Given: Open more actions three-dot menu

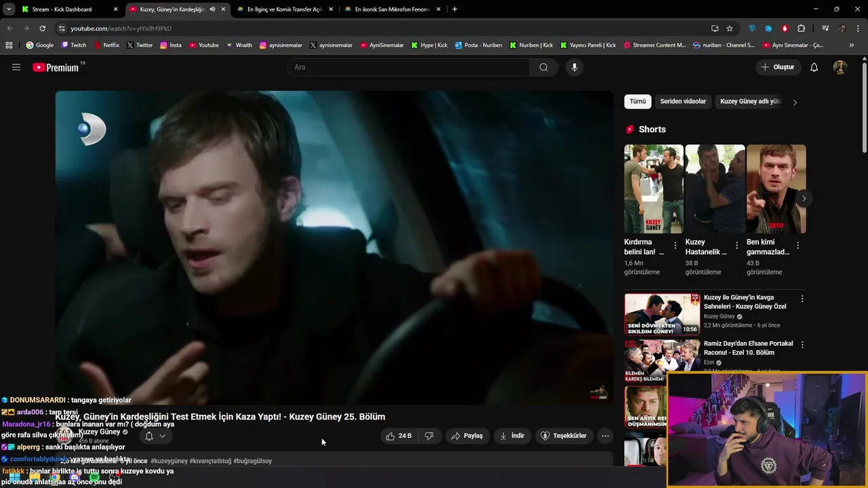Looking at the screenshot, I should (x=606, y=436).
